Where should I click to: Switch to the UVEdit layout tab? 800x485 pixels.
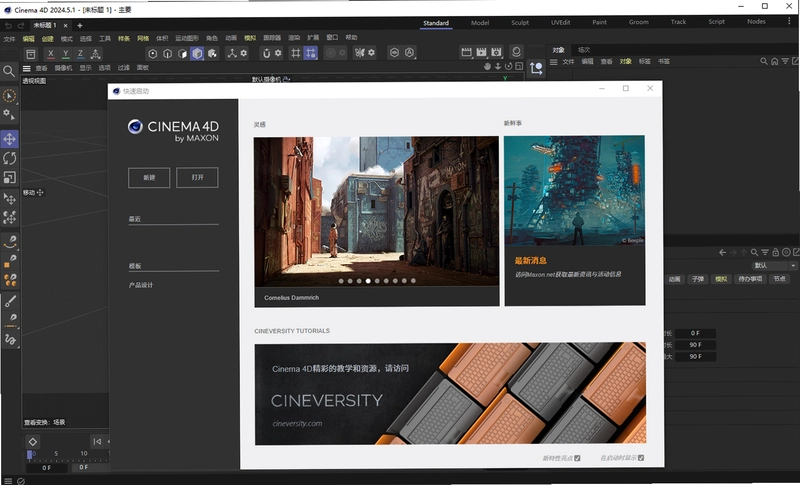pos(560,22)
